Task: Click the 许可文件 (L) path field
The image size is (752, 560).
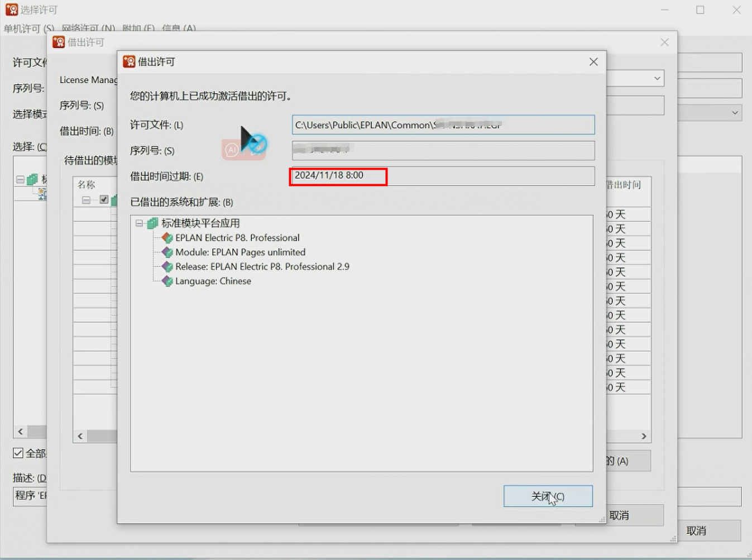Action: pyautogui.click(x=443, y=125)
